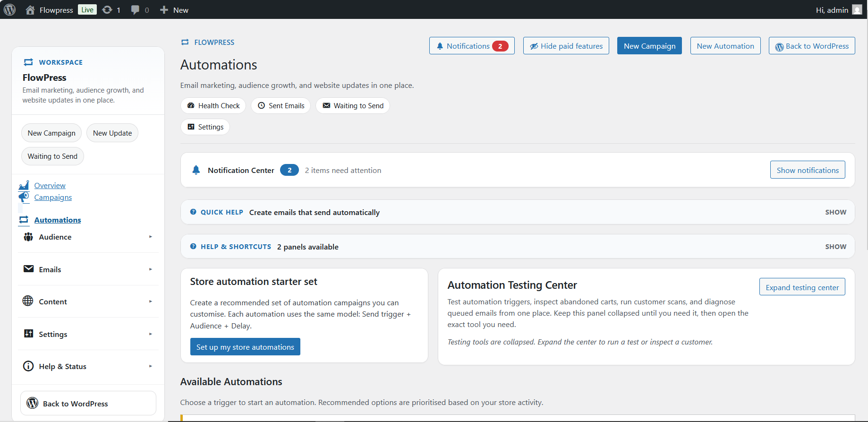Click the admin user avatar
The width and height of the screenshot is (868, 422).
coord(857,10)
